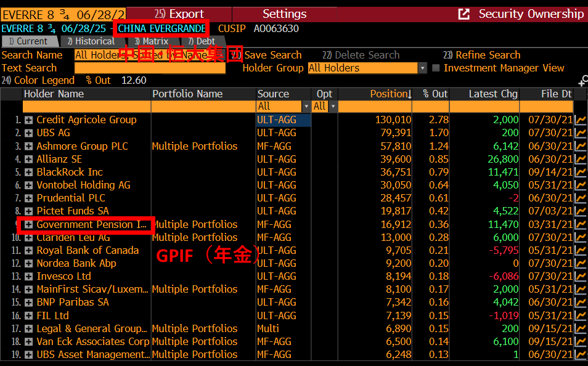Expand the UBS AG holder row
588x366 pixels.
28,133
